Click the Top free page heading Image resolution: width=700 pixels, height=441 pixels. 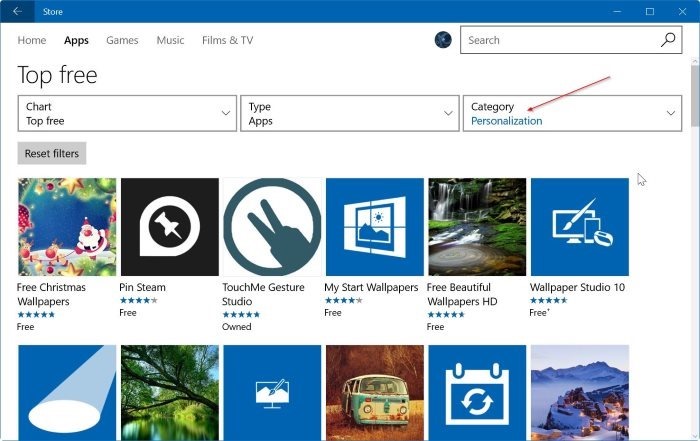pyautogui.click(x=57, y=75)
